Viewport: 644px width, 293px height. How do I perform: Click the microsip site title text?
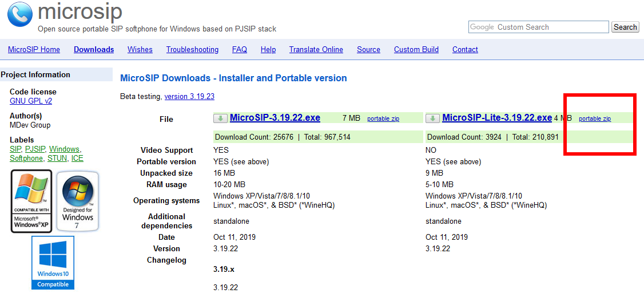click(79, 13)
